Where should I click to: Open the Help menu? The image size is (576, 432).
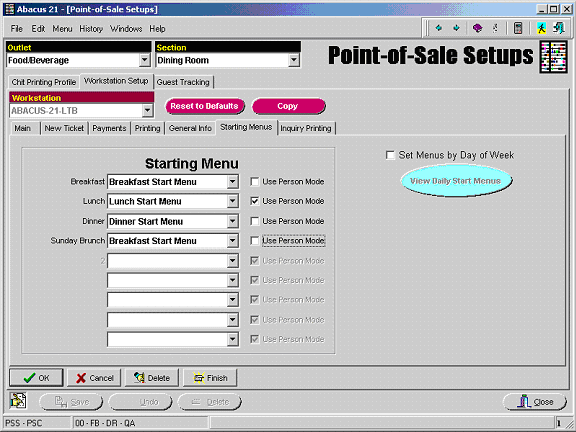[157, 29]
